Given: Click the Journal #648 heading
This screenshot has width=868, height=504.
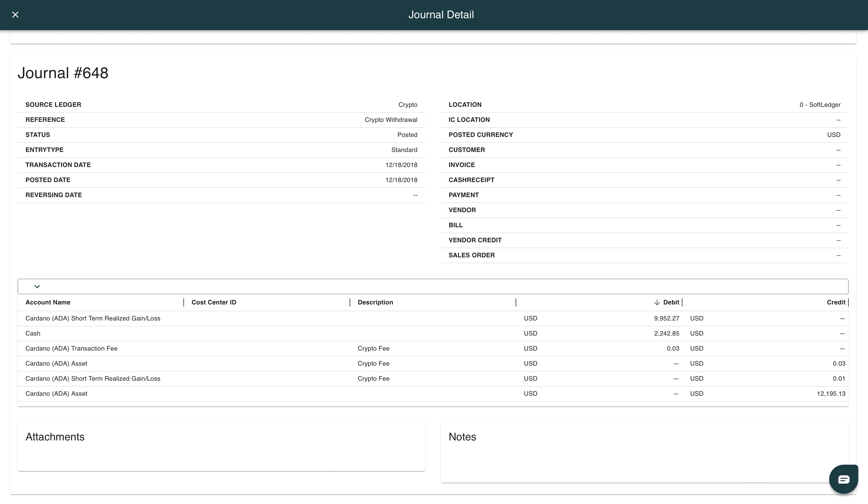Looking at the screenshot, I should click(63, 73).
